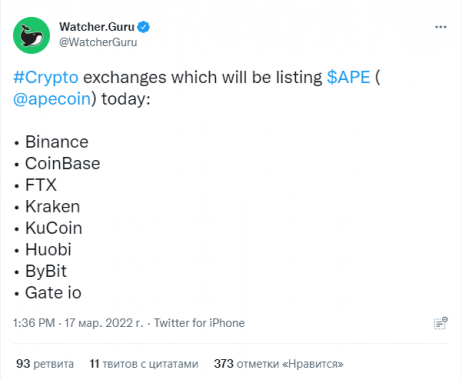Open the @WatcherGuru handle
This screenshot has width=462, height=380.
[x=98, y=42]
